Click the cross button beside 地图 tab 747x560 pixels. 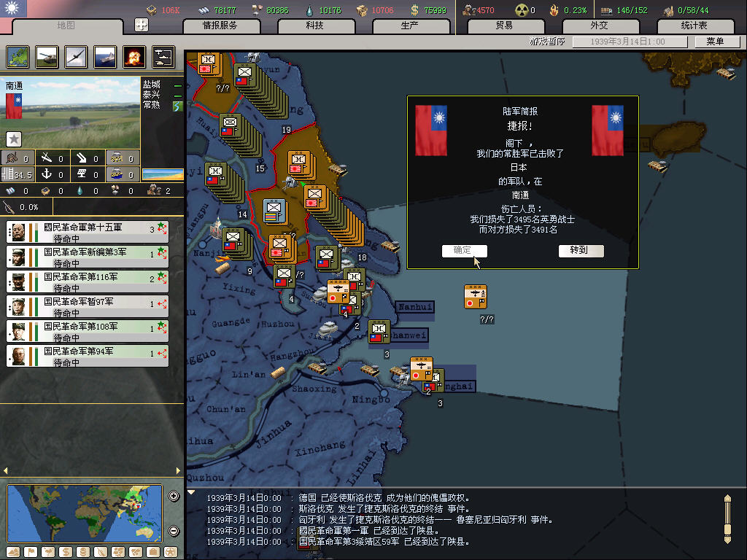pyautogui.click(x=142, y=25)
